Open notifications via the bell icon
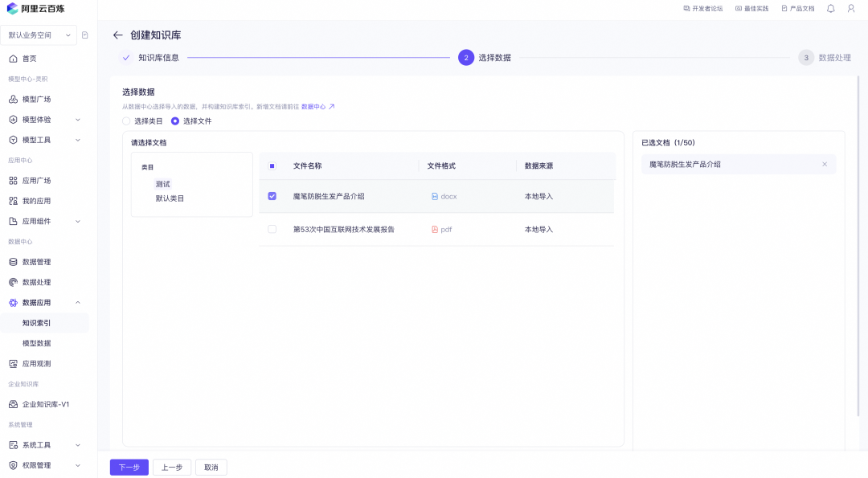 point(830,9)
